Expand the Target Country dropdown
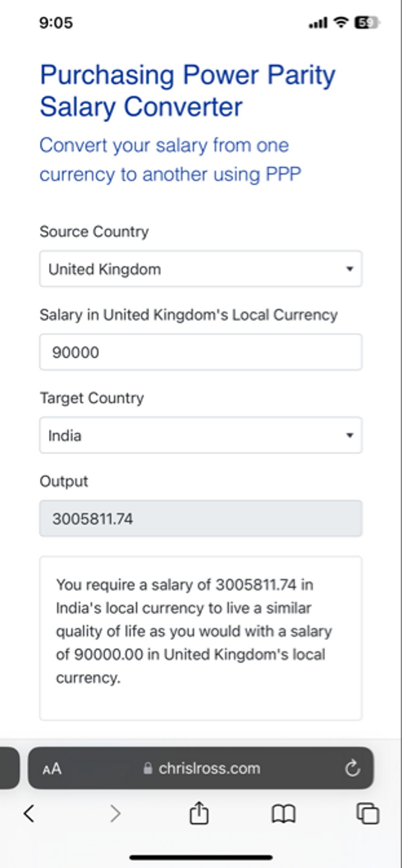This screenshot has width=402, height=868. (x=201, y=435)
